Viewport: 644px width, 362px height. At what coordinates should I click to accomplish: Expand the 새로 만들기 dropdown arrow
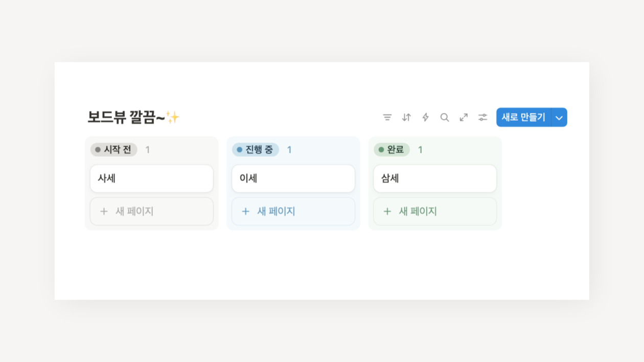click(x=559, y=117)
